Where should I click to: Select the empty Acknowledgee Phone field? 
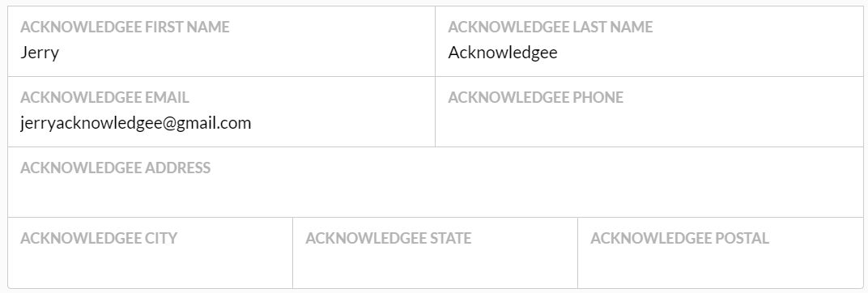(x=649, y=112)
